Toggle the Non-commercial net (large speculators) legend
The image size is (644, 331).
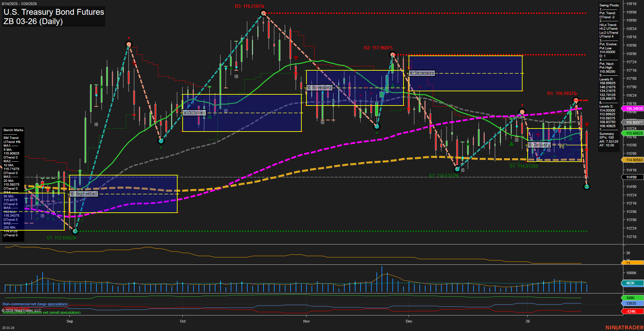35,304
